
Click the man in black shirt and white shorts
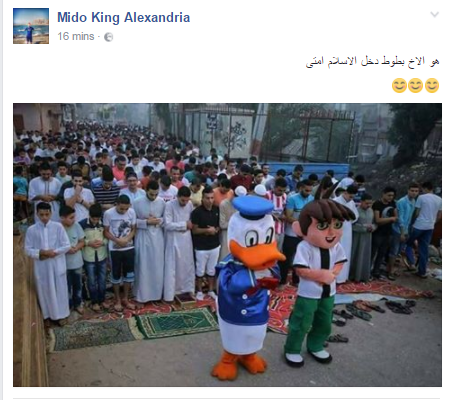pos(206,243)
